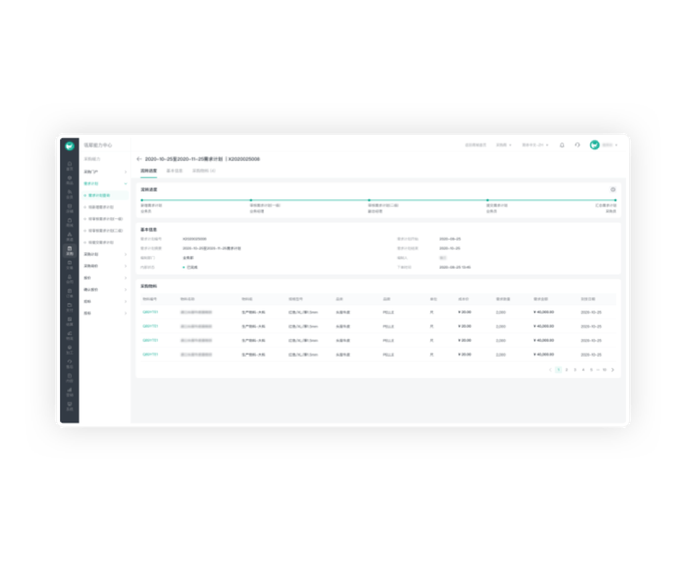Image resolution: width=686 pixels, height=562 pixels.
Task: Select the active 需求计划查询 sidebar item
Action: click(99, 195)
